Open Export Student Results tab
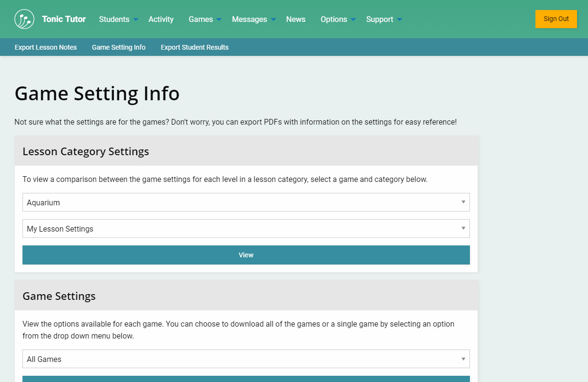The height and width of the screenshot is (382, 588). tap(195, 47)
